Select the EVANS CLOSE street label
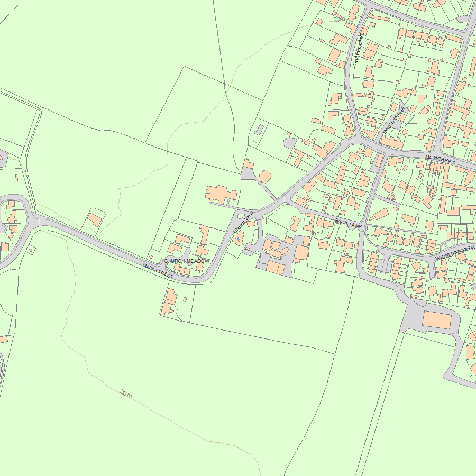The width and height of the screenshot is (476, 476). [394, 120]
